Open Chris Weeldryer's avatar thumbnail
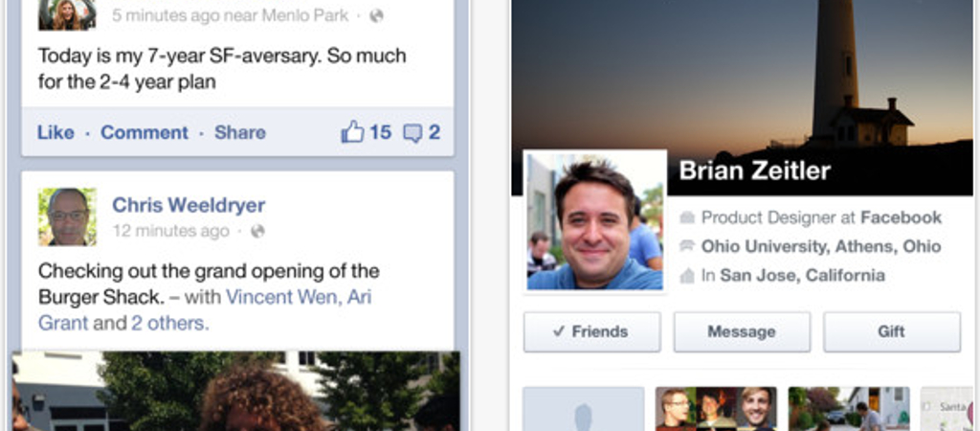 pyautogui.click(x=68, y=216)
